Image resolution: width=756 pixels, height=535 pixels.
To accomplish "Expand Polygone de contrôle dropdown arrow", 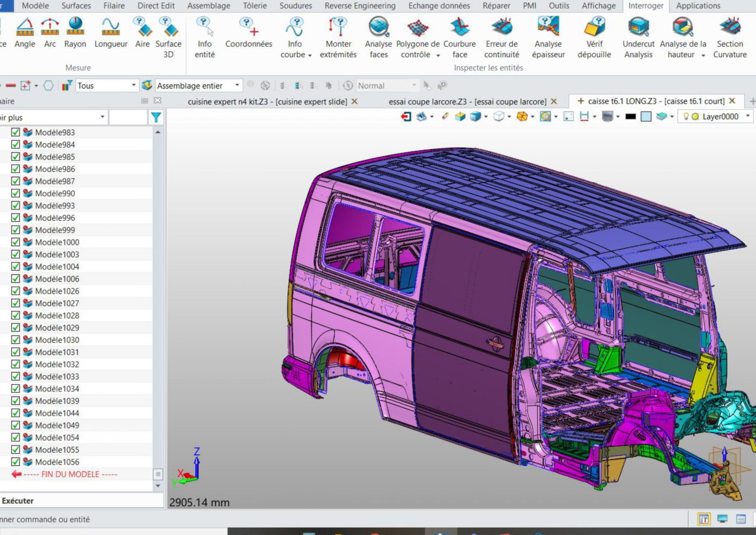I will [x=438, y=55].
